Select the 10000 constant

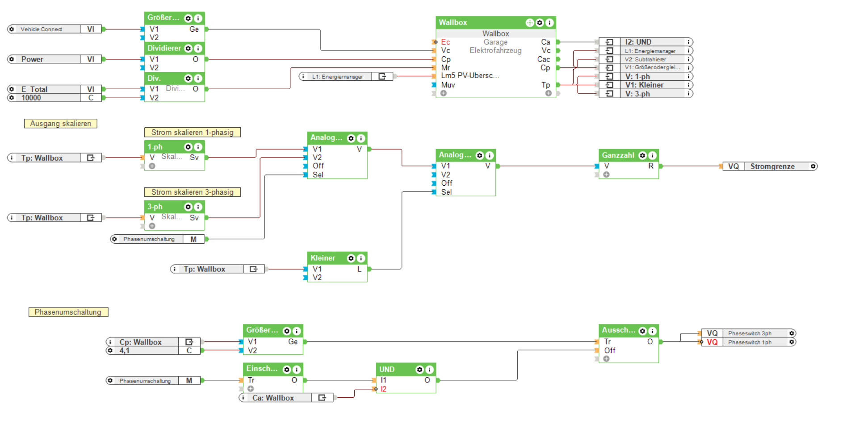click(55, 98)
